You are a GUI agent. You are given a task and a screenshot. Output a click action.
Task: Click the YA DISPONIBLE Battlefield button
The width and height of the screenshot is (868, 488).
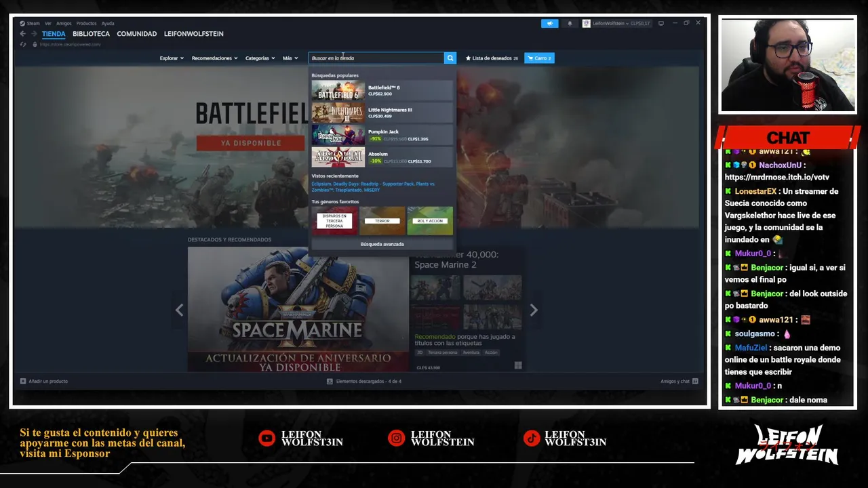[x=250, y=143]
